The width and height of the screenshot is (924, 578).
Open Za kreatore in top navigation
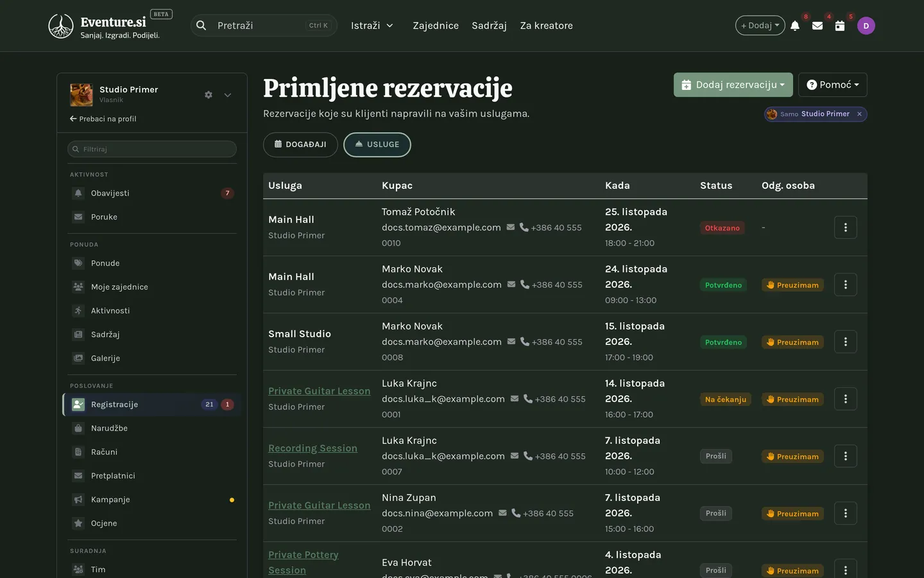pyautogui.click(x=547, y=26)
